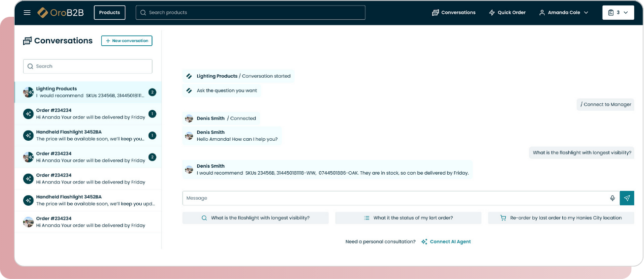Screen dimensions: 644x279
Task: Open the shopping list dropdown showing 3
Action: [618, 13]
